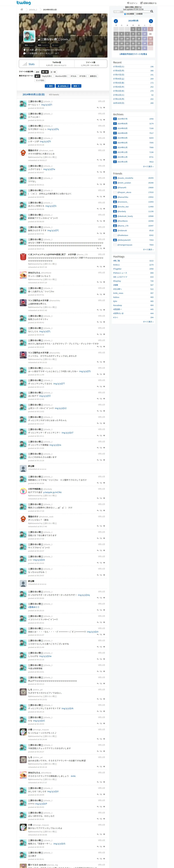174x868 pixels.
Task: Select calendar day 11
Action: click(150, 34)
